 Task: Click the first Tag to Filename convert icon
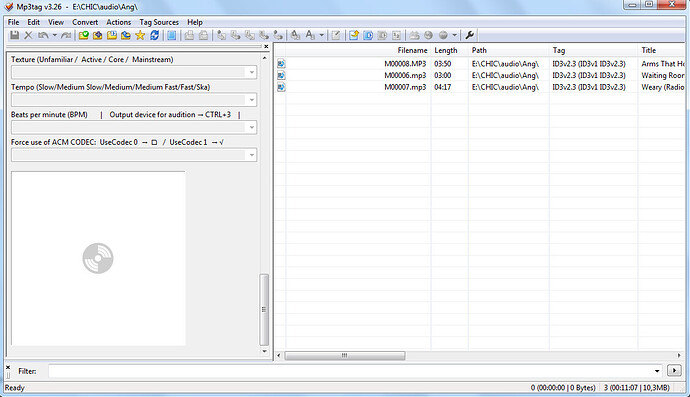[x=221, y=35]
